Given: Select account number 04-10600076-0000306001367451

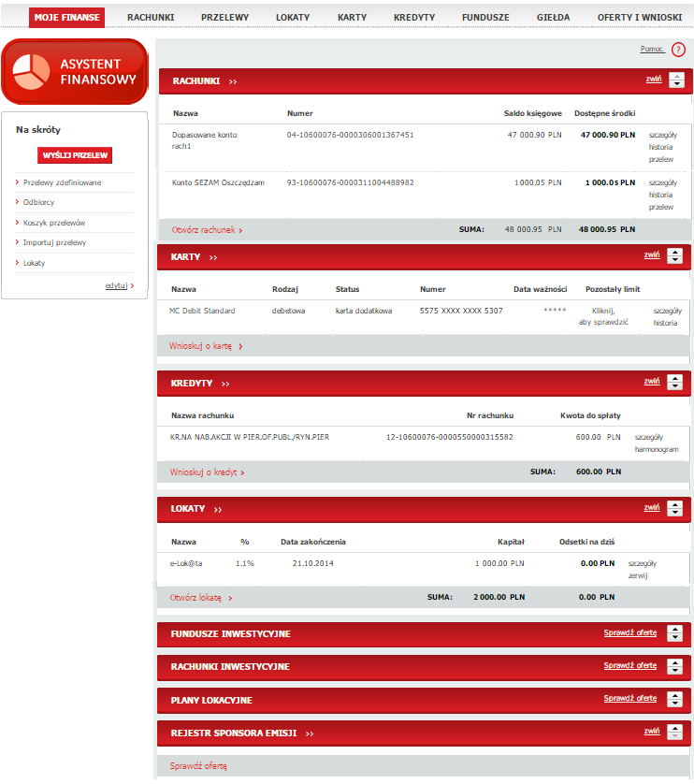Looking at the screenshot, I should [350, 135].
